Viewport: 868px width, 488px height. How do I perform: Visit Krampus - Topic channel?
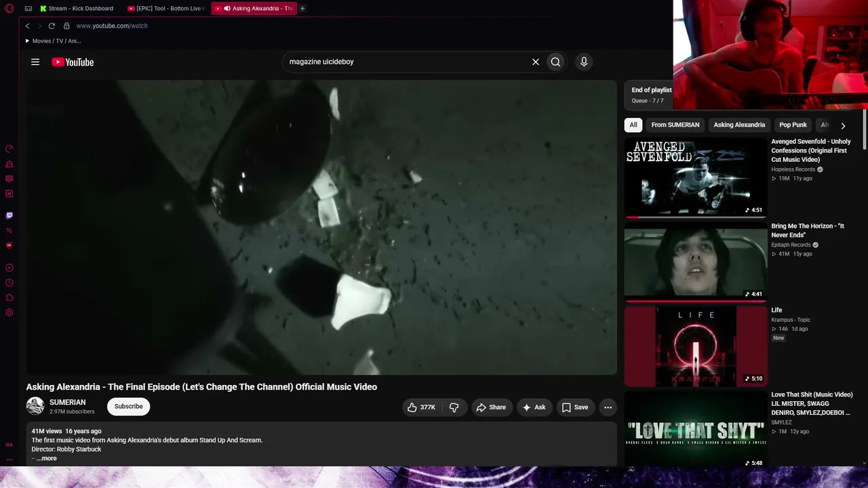[x=791, y=320]
